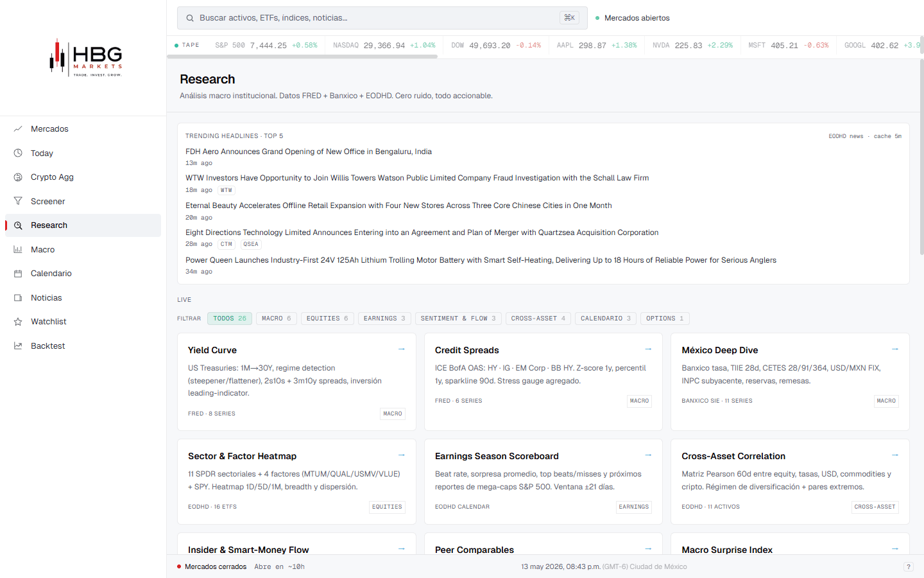Select Watchlist in the sidebar
The width and height of the screenshot is (924, 578).
point(83,322)
